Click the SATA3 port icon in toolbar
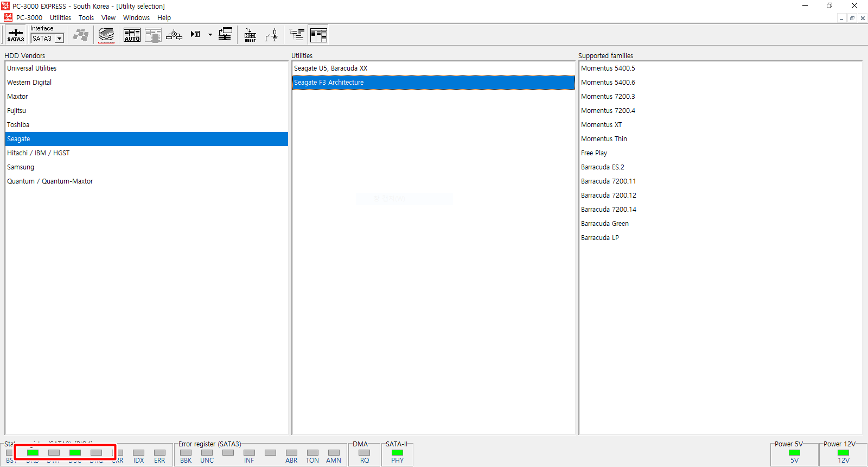This screenshot has height=467, width=868. [15, 35]
